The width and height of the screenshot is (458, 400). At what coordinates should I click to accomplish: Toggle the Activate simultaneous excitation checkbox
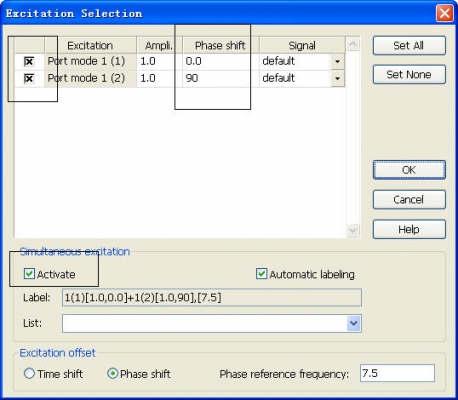point(29,274)
